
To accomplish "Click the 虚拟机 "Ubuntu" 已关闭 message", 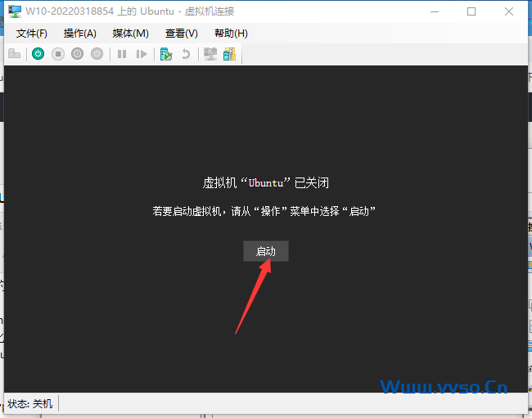I will [266, 182].
